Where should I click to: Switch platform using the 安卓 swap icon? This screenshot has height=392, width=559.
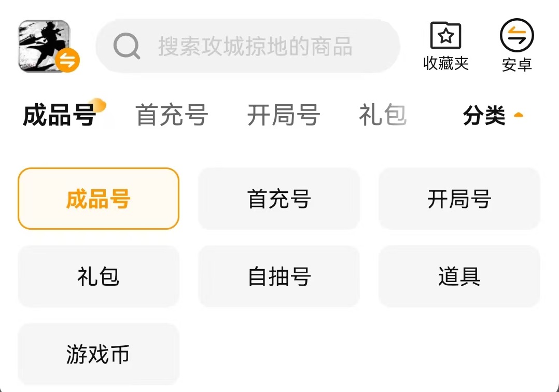pos(516,36)
